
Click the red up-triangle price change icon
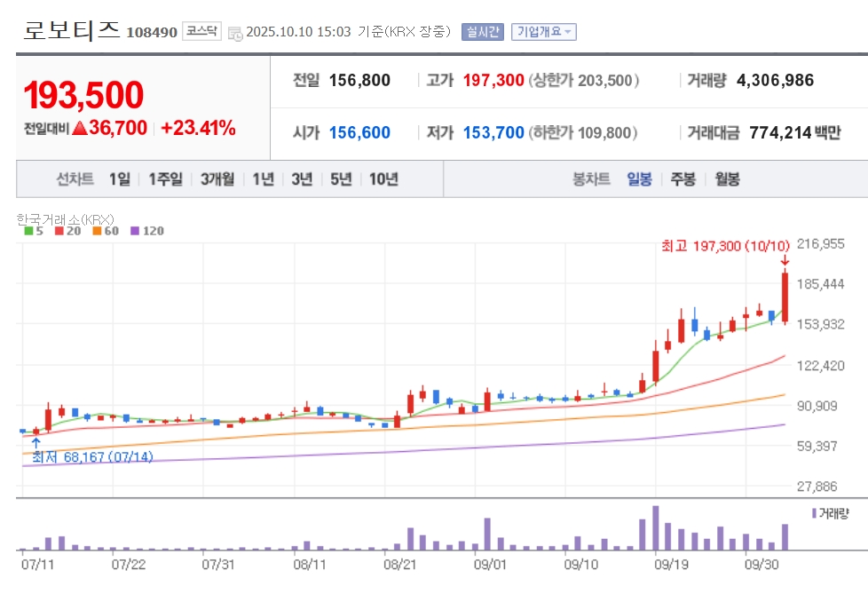click(x=80, y=129)
